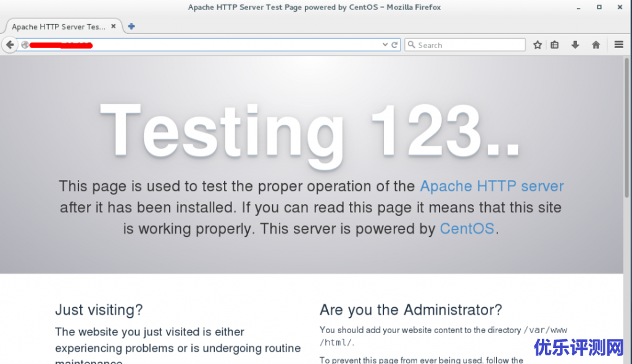Click the search magnifier icon

(x=411, y=45)
